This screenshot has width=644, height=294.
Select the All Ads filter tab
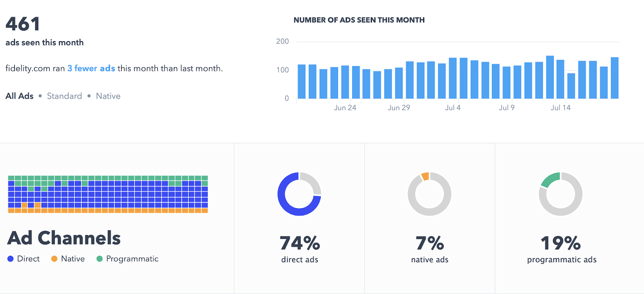19,96
